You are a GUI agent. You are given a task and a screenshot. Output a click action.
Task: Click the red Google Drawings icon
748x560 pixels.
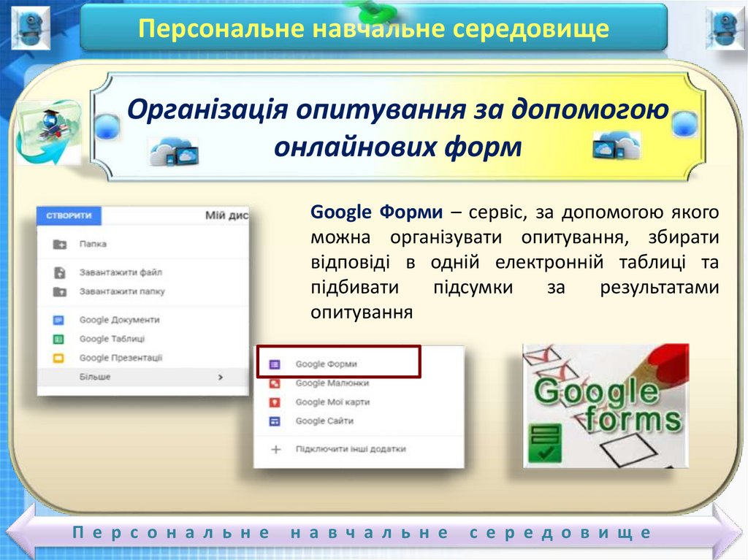point(275,383)
